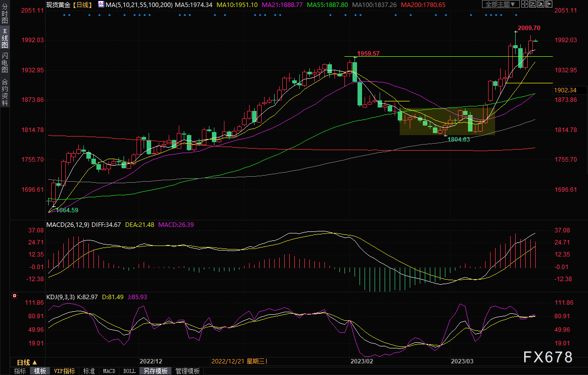Image resolution: width=588 pixels, height=375 pixels.
Task: Click the 2023/03 time axis label
Action: [x=462, y=361]
